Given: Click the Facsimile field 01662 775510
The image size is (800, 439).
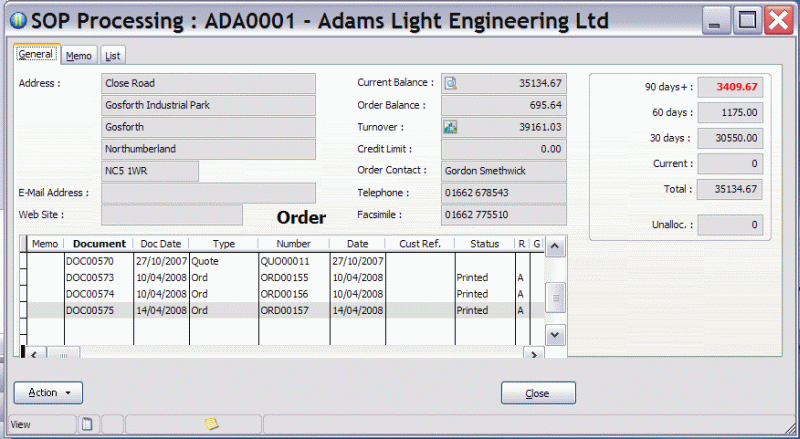Looking at the screenshot, I should click(x=504, y=215).
